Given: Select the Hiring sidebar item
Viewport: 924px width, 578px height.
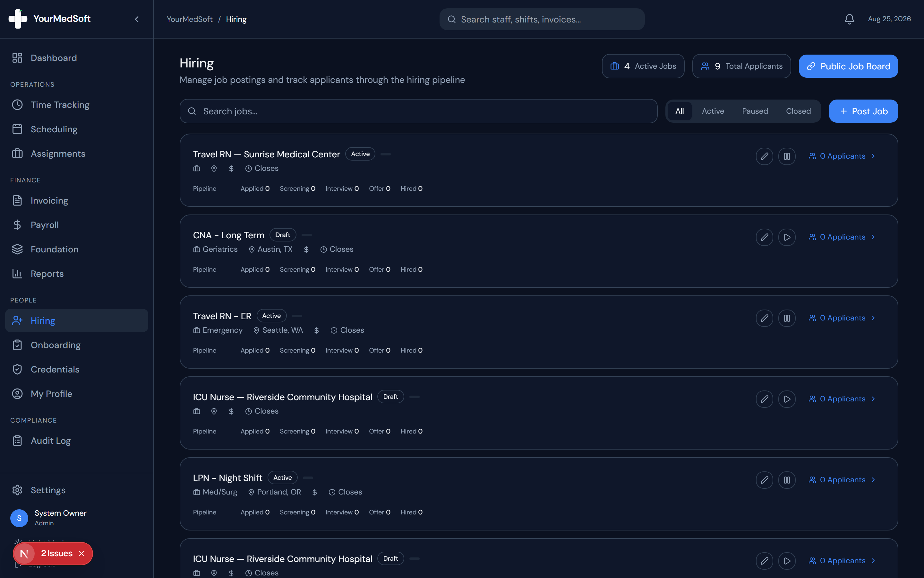Looking at the screenshot, I should click(77, 320).
